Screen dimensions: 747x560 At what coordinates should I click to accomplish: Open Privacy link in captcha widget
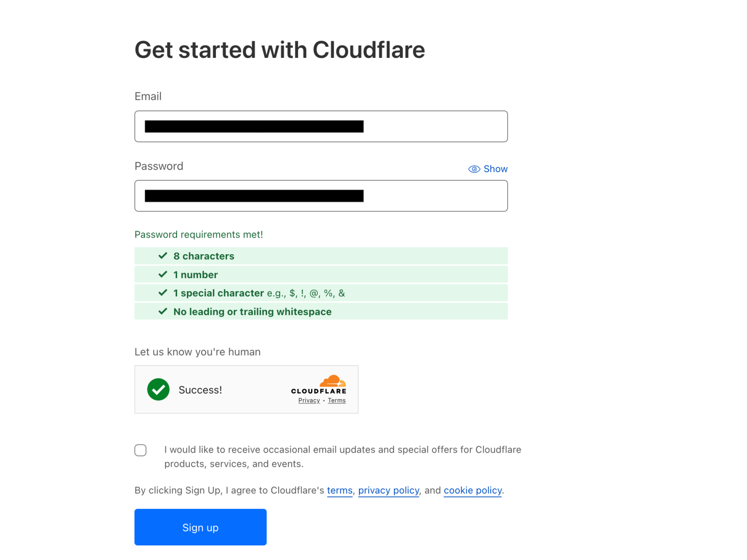coord(309,400)
